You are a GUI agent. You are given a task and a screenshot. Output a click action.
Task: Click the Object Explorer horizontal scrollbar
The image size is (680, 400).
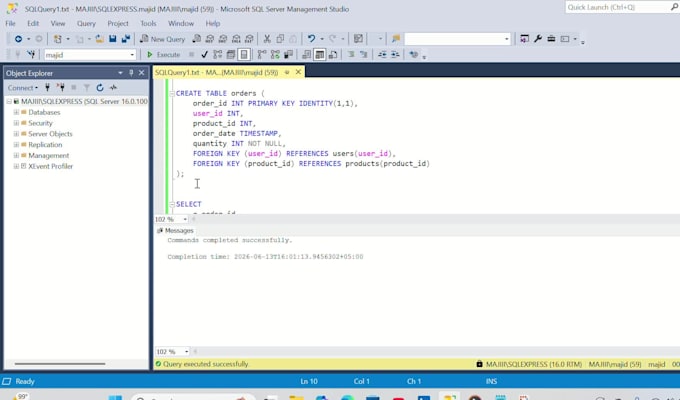click(x=60, y=364)
